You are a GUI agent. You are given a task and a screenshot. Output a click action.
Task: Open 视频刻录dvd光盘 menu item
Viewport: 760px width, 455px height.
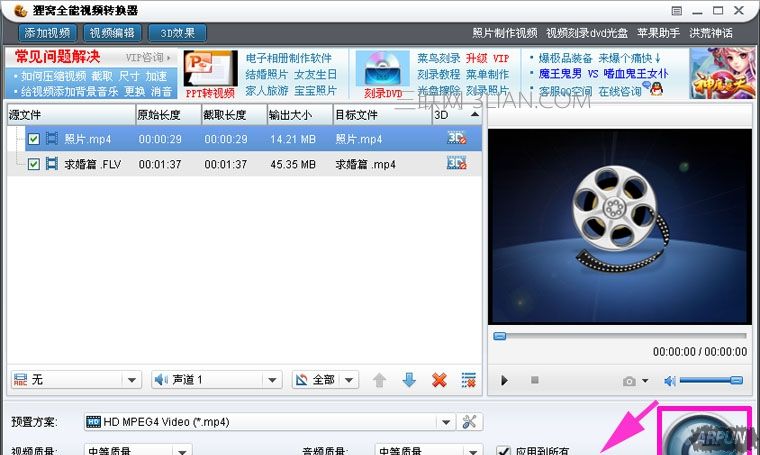point(586,33)
